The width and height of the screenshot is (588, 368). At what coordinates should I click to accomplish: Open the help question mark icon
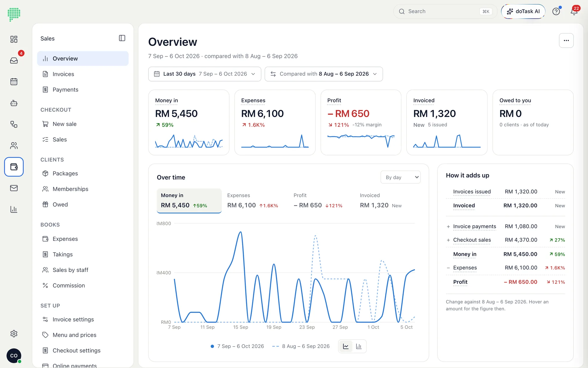pyautogui.click(x=556, y=11)
